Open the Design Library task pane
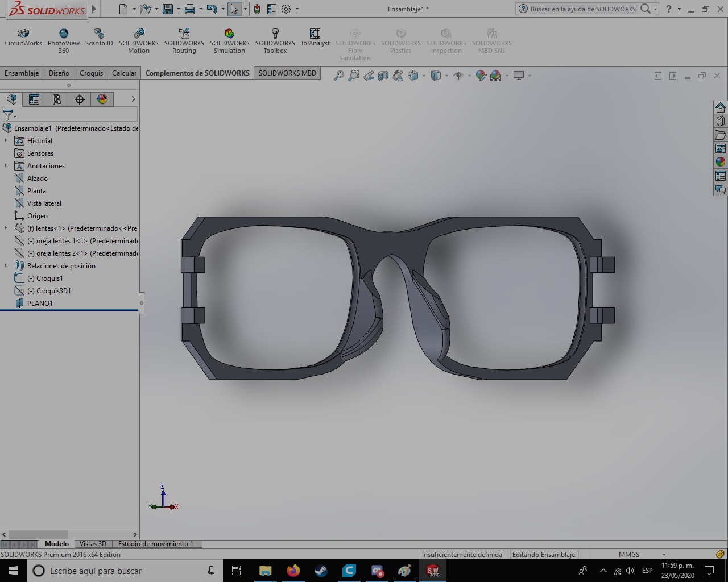Viewport: 728px width, 582px height. point(721,121)
